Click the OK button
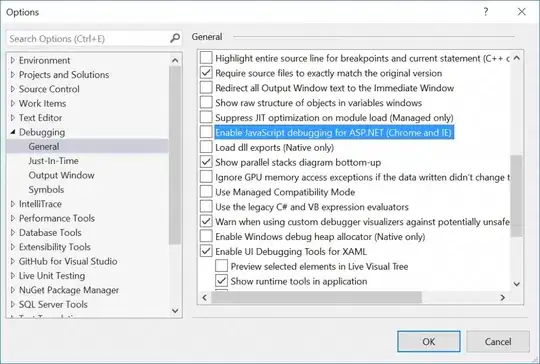Image resolution: width=540 pixels, height=364 pixels. tap(429, 342)
